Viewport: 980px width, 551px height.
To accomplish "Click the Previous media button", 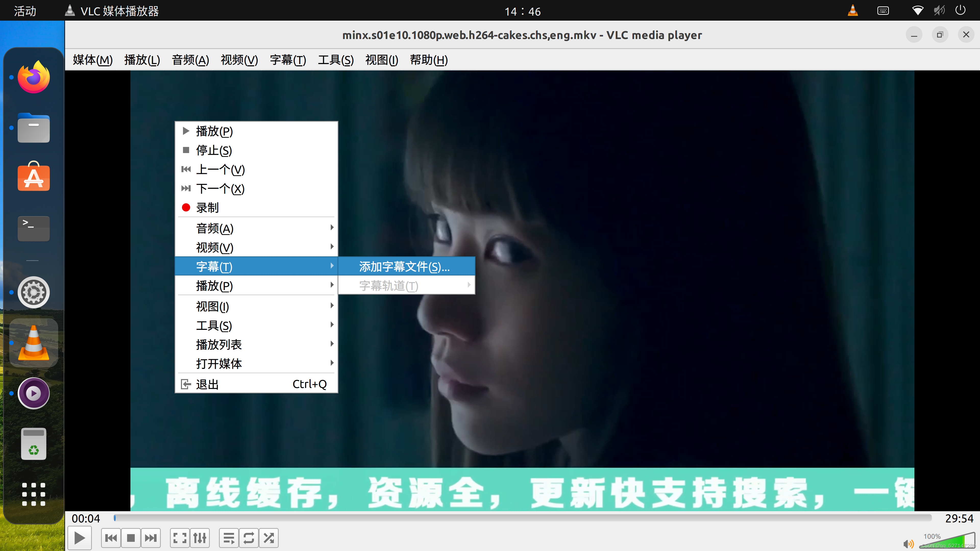I will click(x=111, y=538).
